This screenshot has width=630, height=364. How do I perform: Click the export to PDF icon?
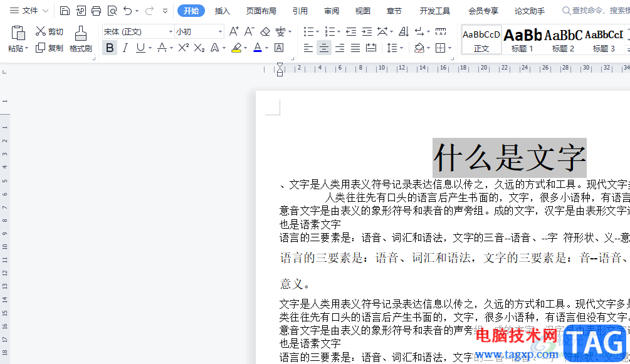[x=81, y=11]
